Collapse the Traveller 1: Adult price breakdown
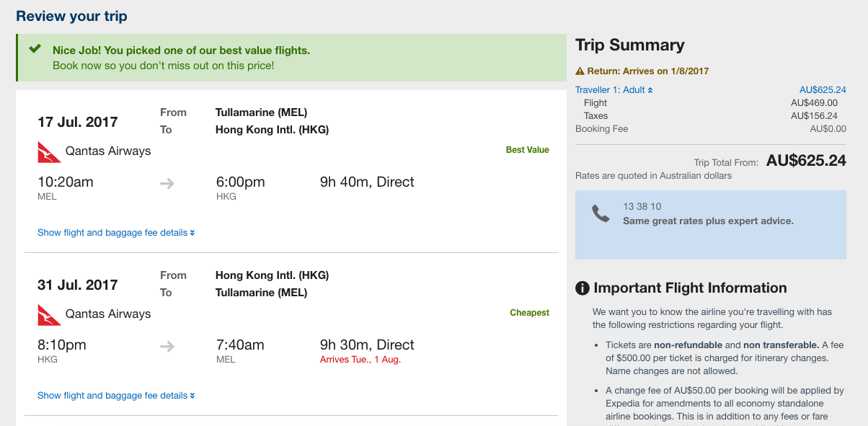This screenshot has width=868, height=426. tap(614, 90)
